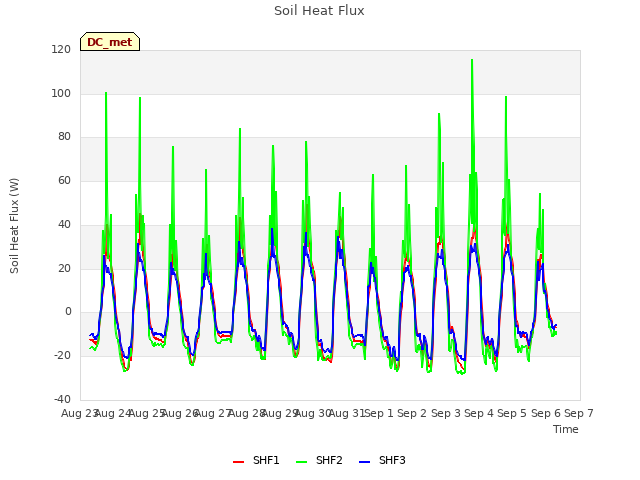Click the Time axis title

[566, 429]
